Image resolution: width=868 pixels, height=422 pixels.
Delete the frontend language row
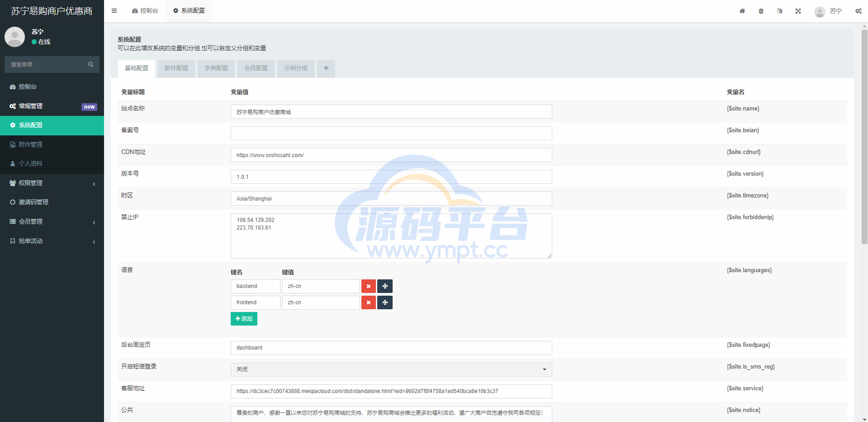(x=369, y=302)
